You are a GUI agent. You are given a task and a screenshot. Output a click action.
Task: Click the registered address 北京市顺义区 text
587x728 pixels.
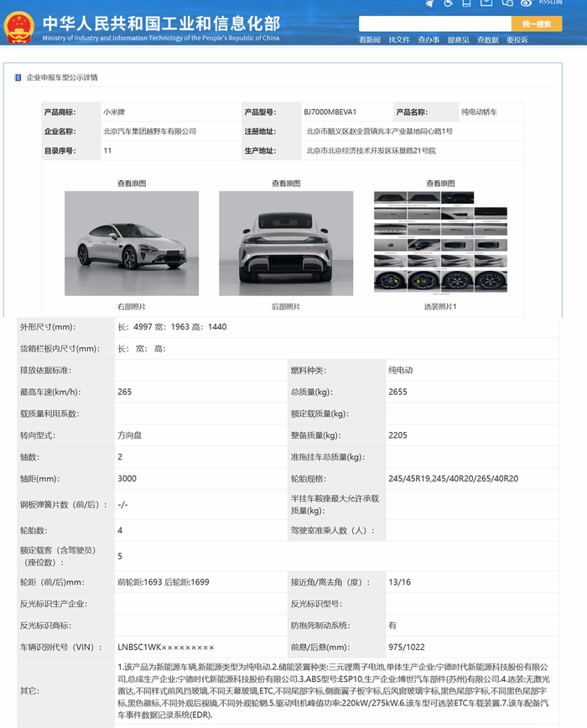point(379,132)
